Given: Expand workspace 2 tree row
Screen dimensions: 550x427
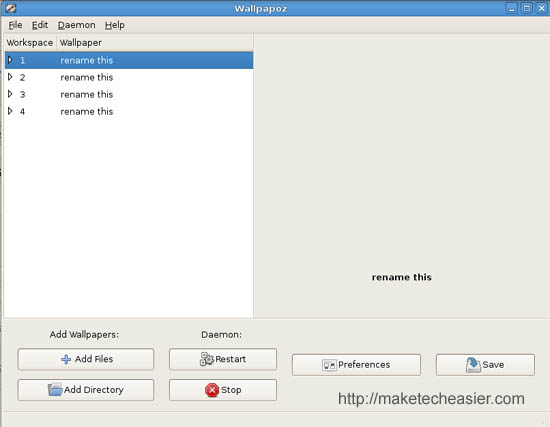Looking at the screenshot, I should (10, 77).
